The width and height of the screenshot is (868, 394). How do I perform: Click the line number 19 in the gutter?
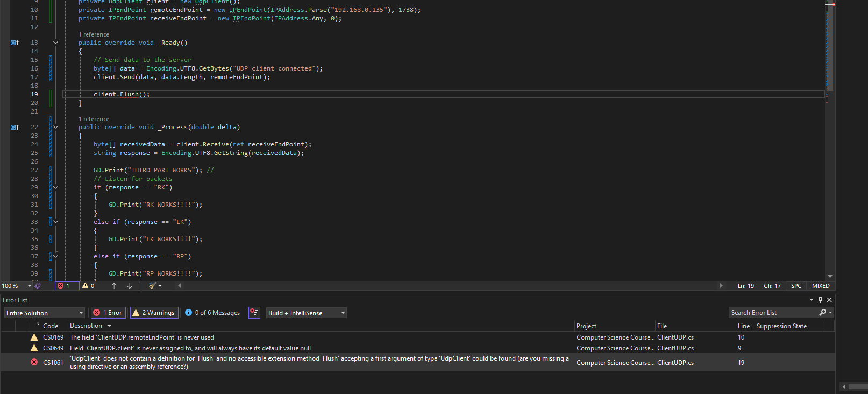click(34, 94)
